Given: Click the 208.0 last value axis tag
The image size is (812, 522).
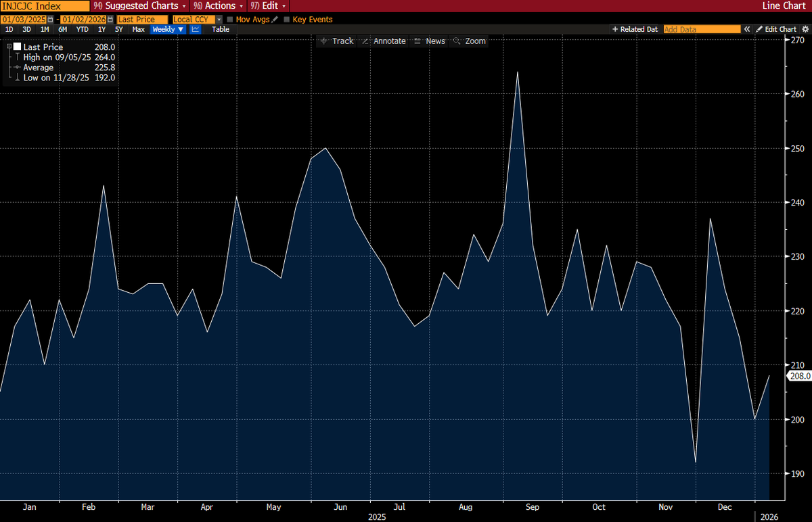Looking at the screenshot, I should point(799,376).
